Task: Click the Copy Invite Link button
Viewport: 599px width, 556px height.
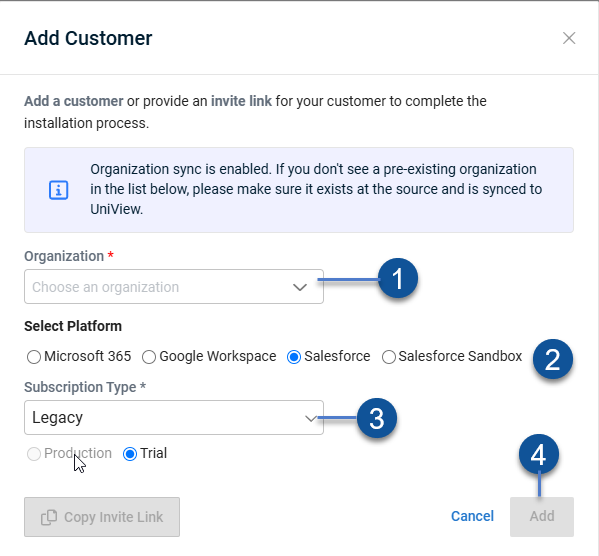Action: point(102,517)
